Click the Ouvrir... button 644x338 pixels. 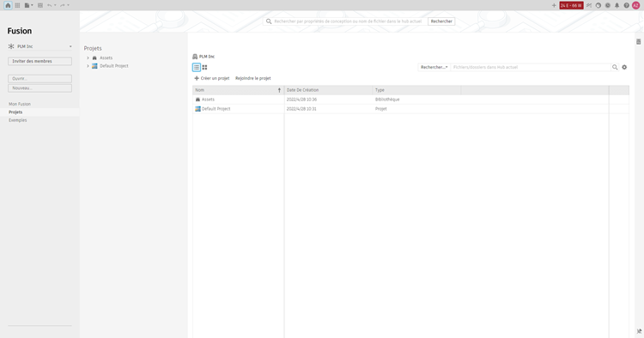tap(39, 78)
